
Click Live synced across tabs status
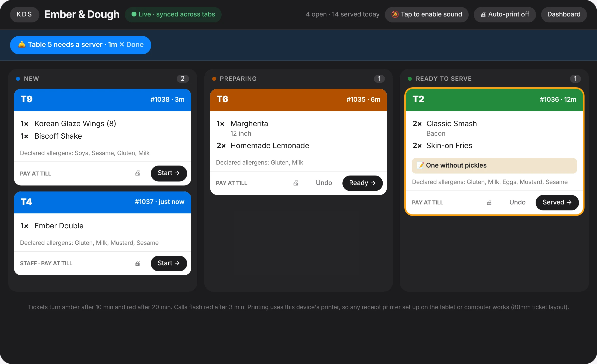pyautogui.click(x=173, y=14)
